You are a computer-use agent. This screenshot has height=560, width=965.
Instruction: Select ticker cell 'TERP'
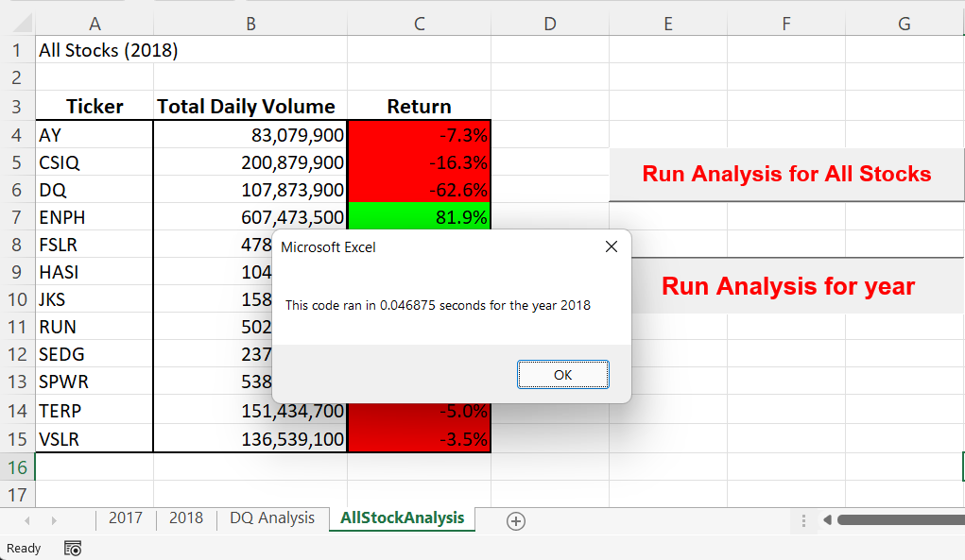95,410
